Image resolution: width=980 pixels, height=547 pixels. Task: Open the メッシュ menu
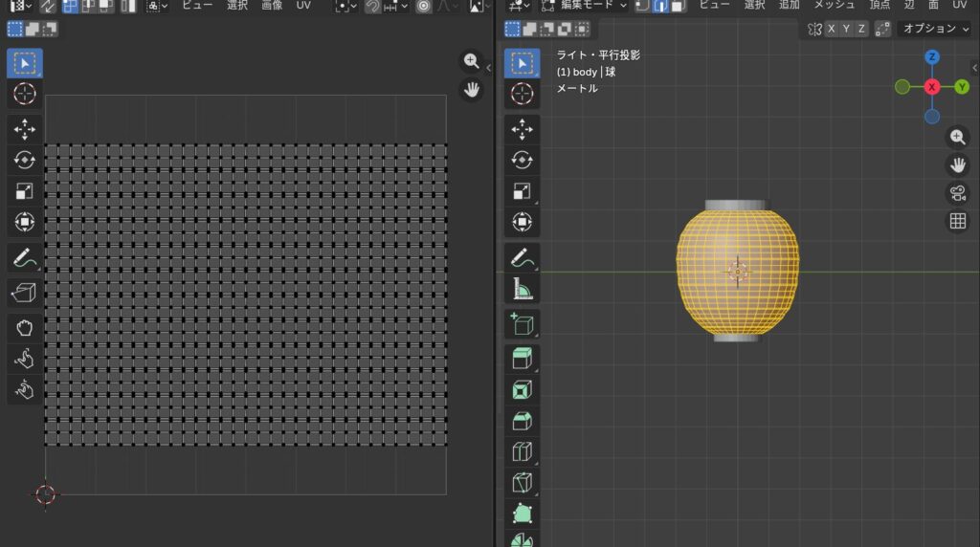click(x=834, y=5)
